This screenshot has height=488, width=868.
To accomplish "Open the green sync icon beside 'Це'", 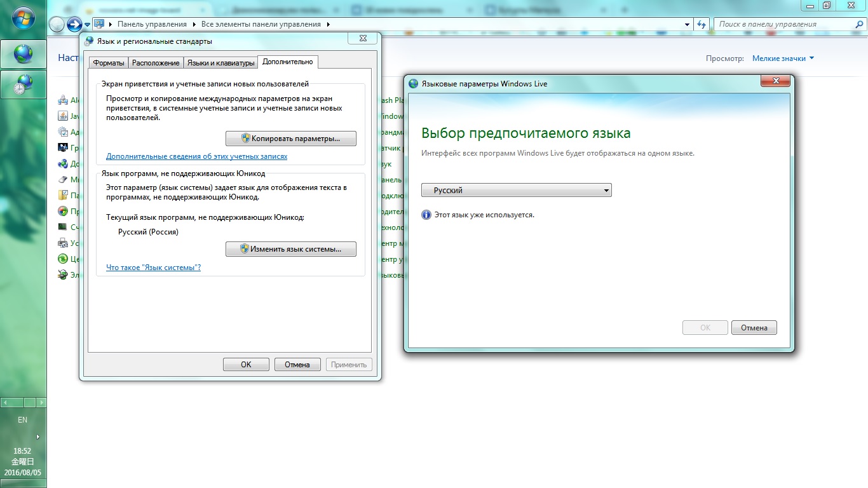I will [63, 259].
